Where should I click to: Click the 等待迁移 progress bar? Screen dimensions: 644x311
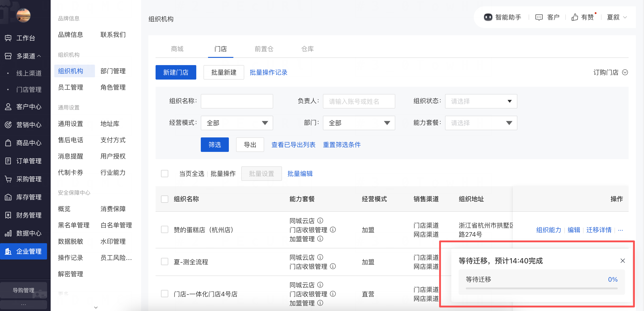tap(541, 288)
